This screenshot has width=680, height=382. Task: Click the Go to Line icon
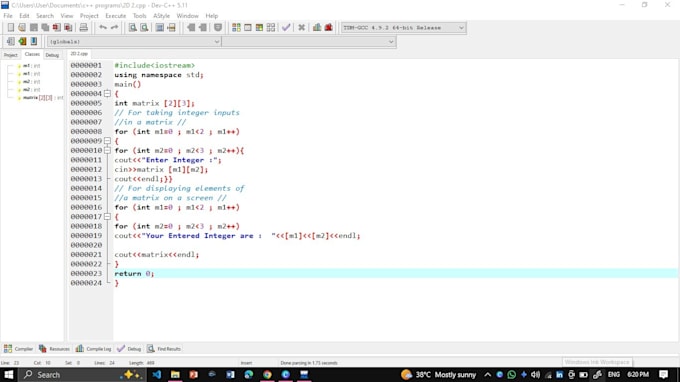(171, 28)
